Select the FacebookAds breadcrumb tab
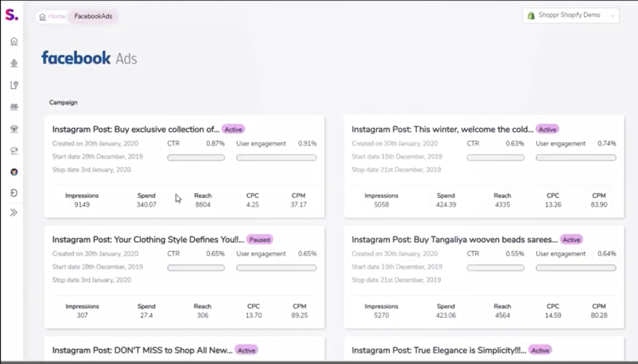The height and width of the screenshot is (364, 638). 93,17
